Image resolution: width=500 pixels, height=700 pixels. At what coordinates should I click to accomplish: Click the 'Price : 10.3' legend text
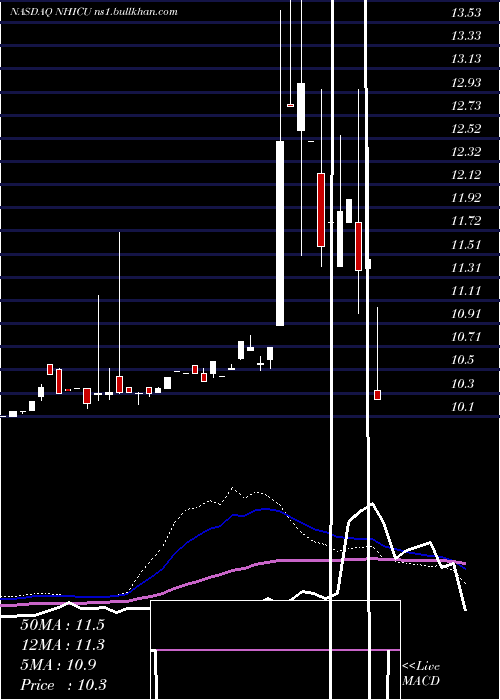pos(63,685)
